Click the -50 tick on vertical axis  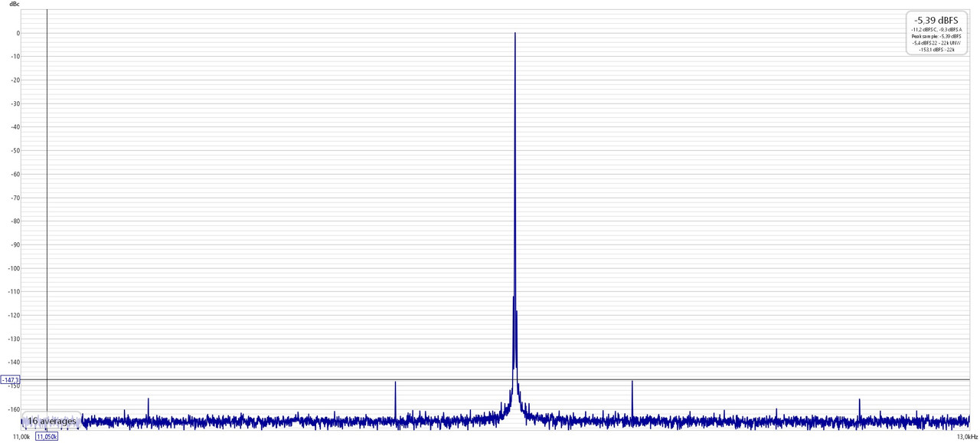(x=15, y=151)
